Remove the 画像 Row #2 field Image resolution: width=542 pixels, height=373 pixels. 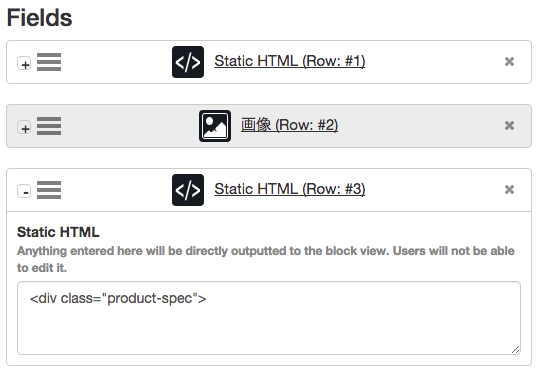[509, 125]
